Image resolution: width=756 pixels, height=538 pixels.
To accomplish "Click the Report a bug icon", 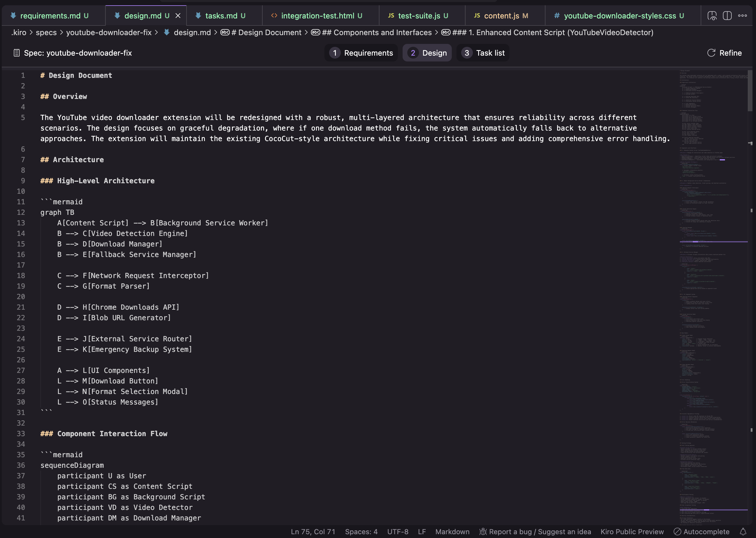I will 483,532.
